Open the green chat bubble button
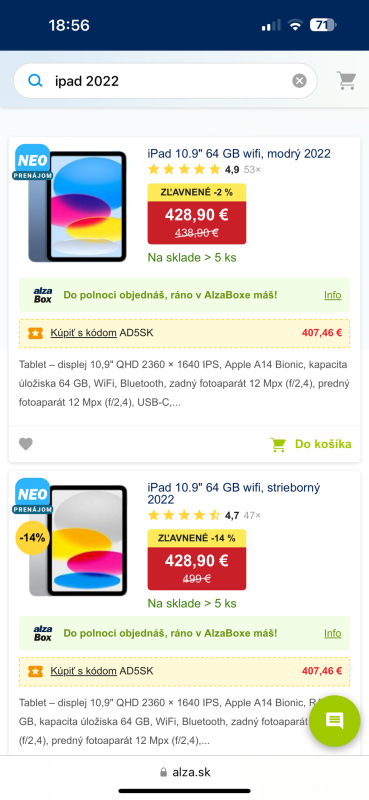 click(335, 720)
